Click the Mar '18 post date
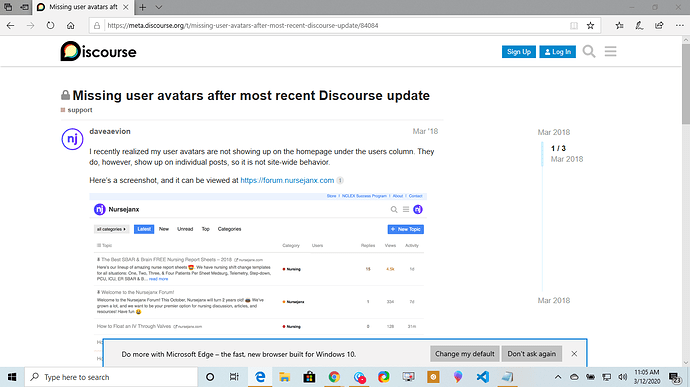 (425, 131)
